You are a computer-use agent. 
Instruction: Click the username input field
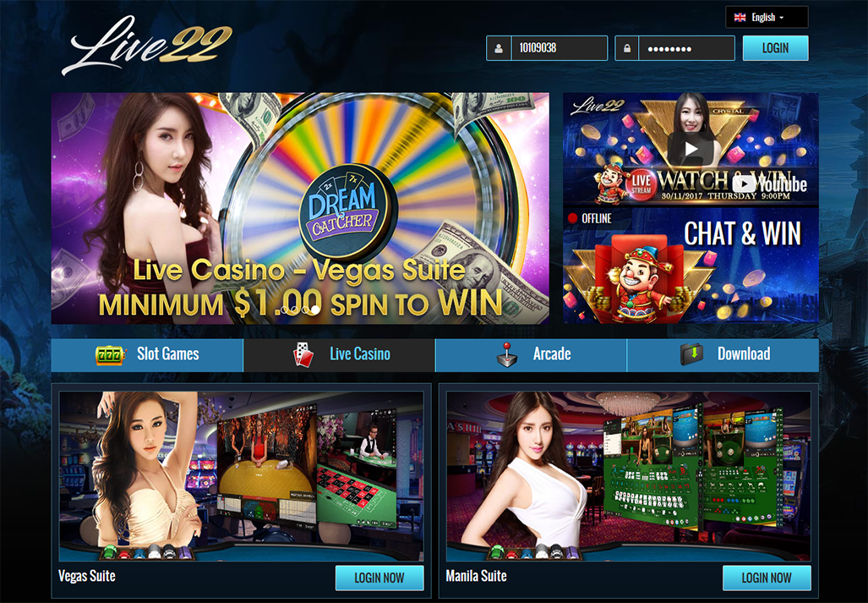tap(560, 48)
